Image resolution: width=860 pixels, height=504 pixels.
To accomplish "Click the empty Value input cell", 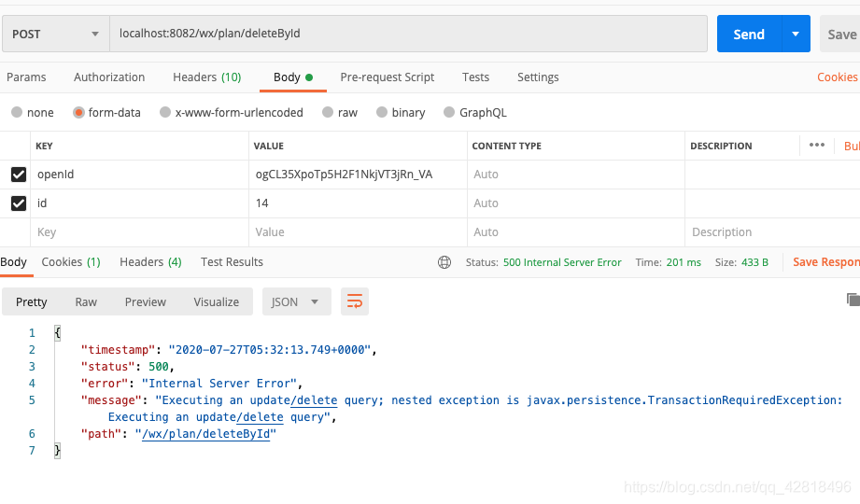I will (x=359, y=232).
